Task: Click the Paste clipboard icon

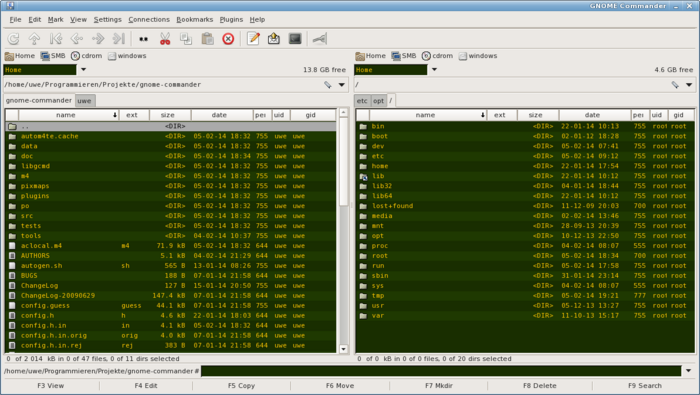Action: [x=207, y=39]
